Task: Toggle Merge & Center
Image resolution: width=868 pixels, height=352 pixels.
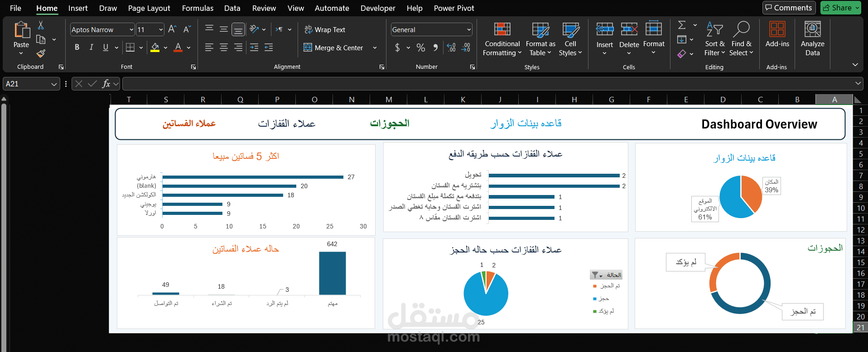Action: pyautogui.click(x=333, y=48)
